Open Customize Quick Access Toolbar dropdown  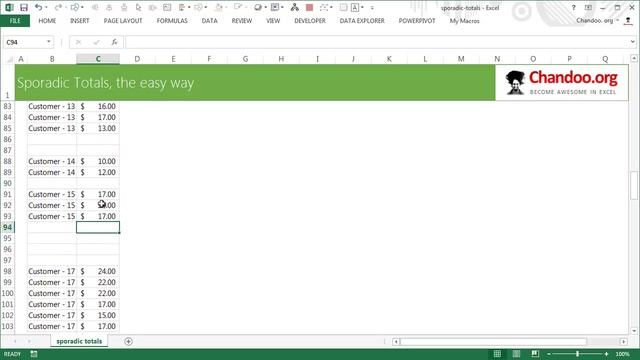(x=372, y=7)
